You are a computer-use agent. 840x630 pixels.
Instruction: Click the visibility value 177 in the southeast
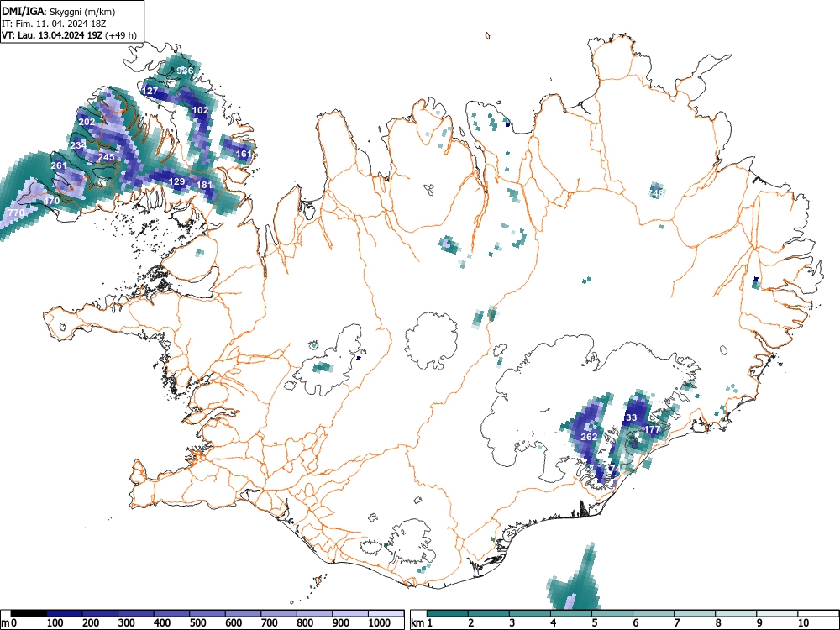[652, 429]
